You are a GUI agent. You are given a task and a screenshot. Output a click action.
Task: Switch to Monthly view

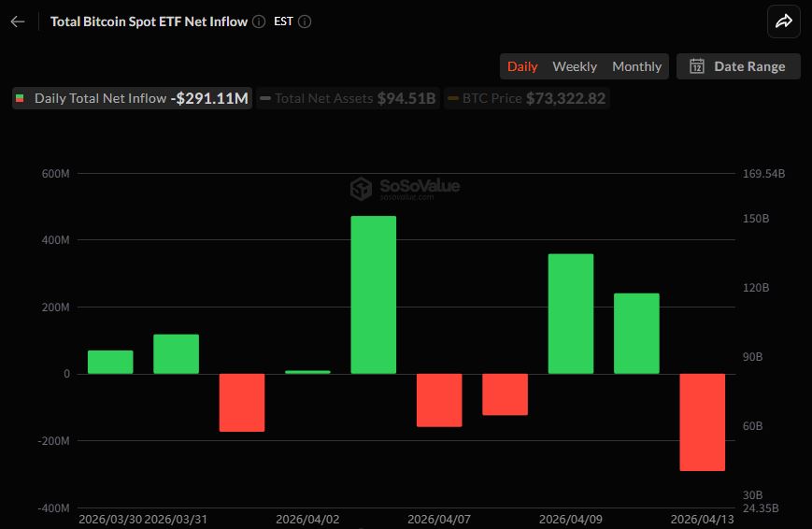(636, 66)
